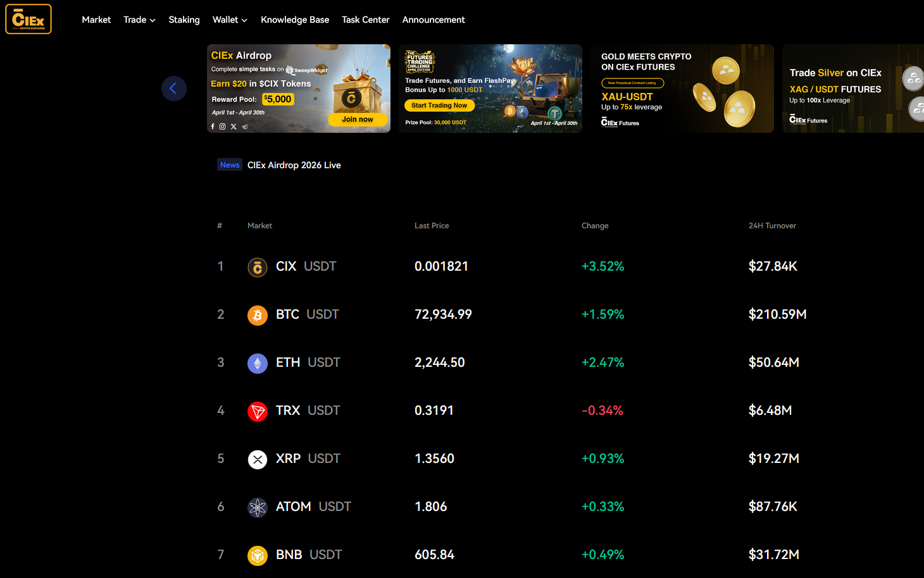Open the BTC USDT market pair

307,314
